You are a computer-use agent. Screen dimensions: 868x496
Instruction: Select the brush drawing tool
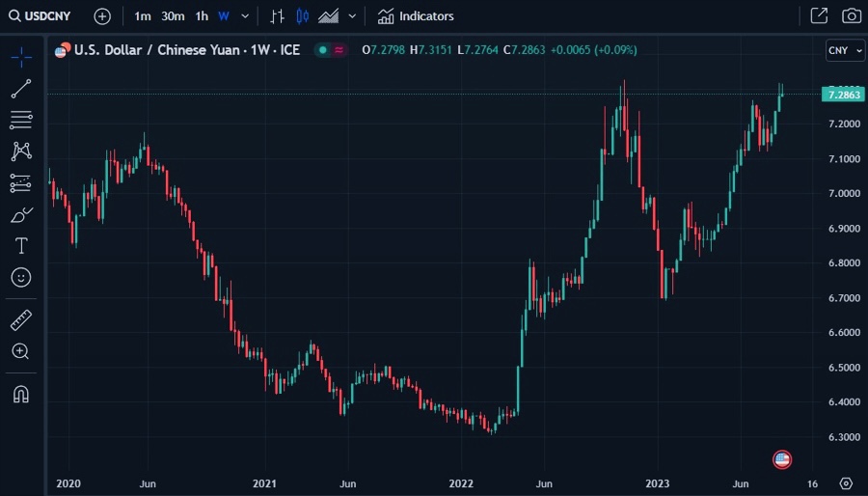(21, 214)
